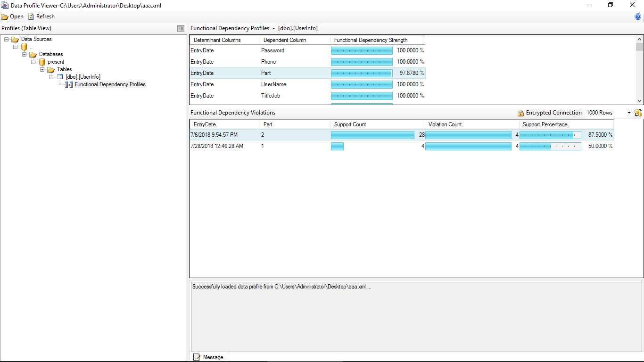Click the database drill-down icon beside 1000 Rows
This screenshot has height=362, width=644.
(638, 113)
